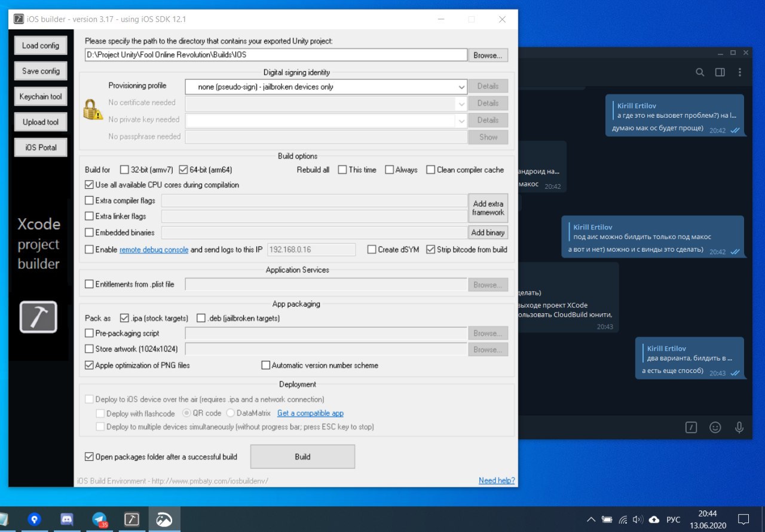Click the iOS builder taskbar icon
The width and height of the screenshot is (765, 532).
pyautogui.click(x=131, y=519)
